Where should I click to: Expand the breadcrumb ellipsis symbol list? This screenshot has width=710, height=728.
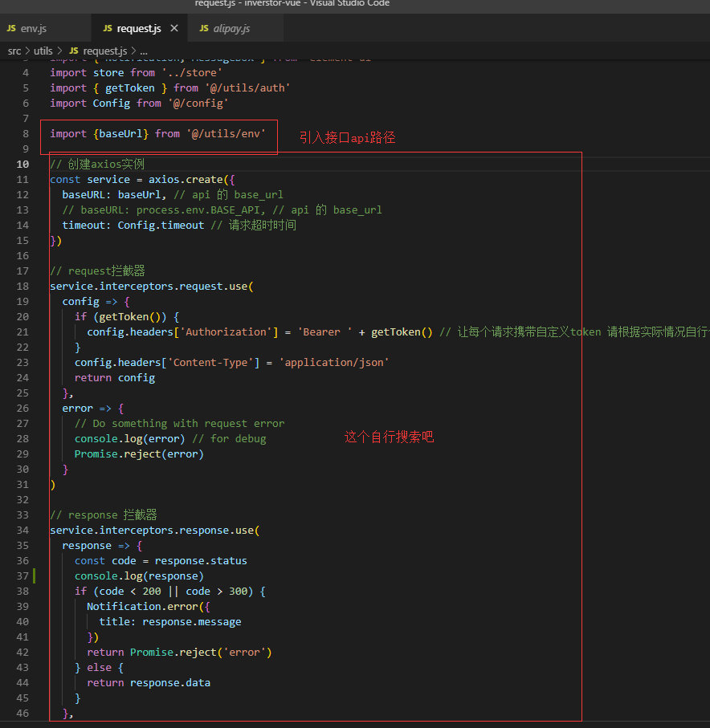coord(144,51)
